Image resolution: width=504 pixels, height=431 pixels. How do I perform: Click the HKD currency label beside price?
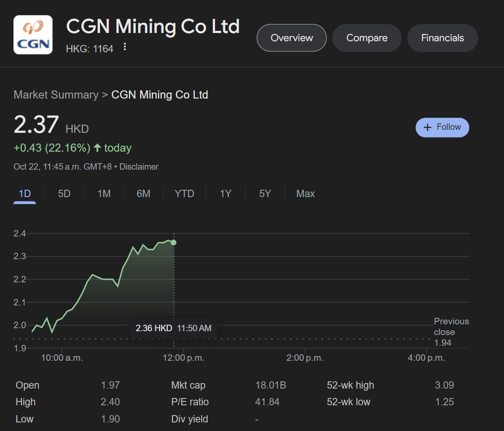(x=77, y=129)
